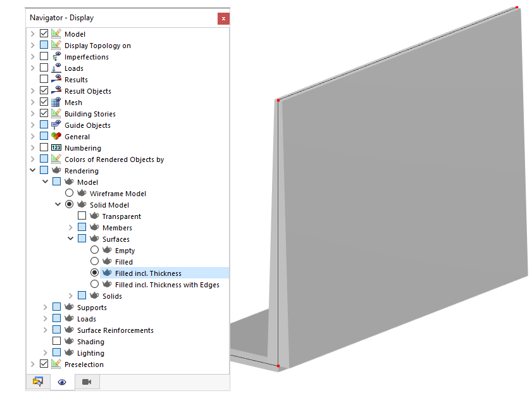Expand the Supports tree node
The image size is (532, 405).
tap(44, 307)
